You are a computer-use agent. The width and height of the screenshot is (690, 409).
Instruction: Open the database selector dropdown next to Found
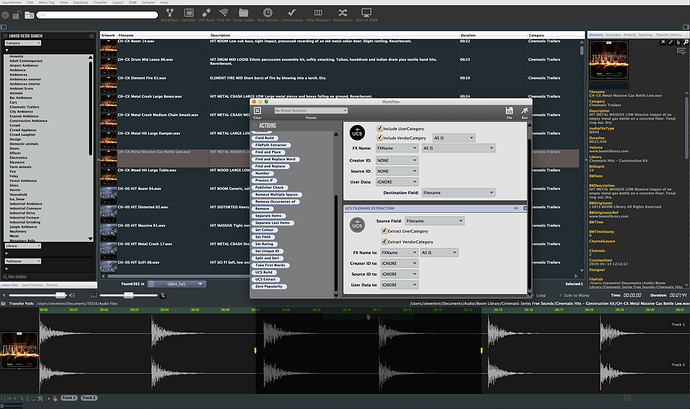point(176,284)
